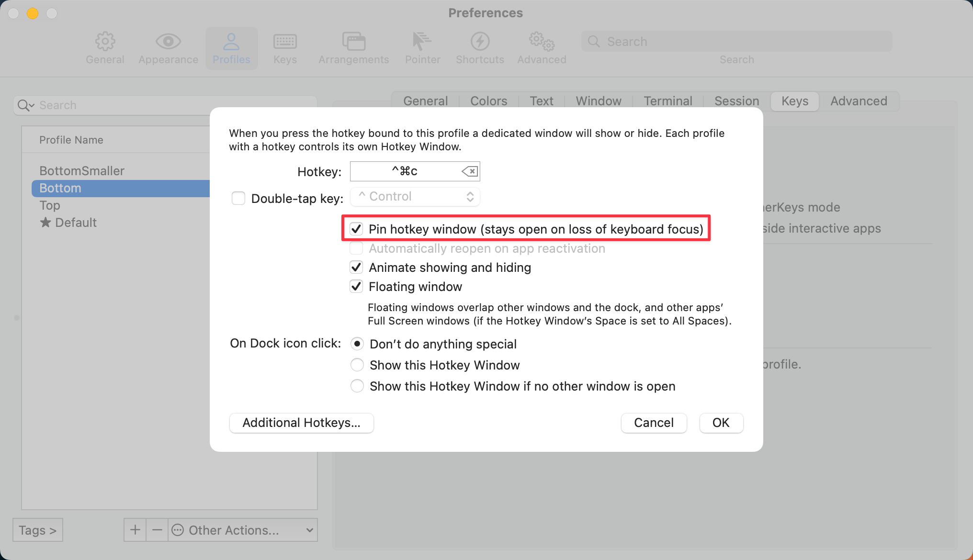
Task: Select the Top profile
Action: (x=50, y=205)
